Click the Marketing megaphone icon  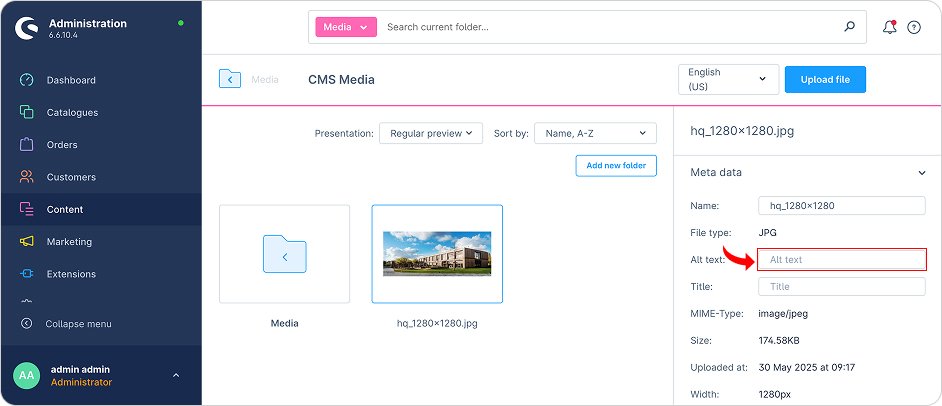26,242
